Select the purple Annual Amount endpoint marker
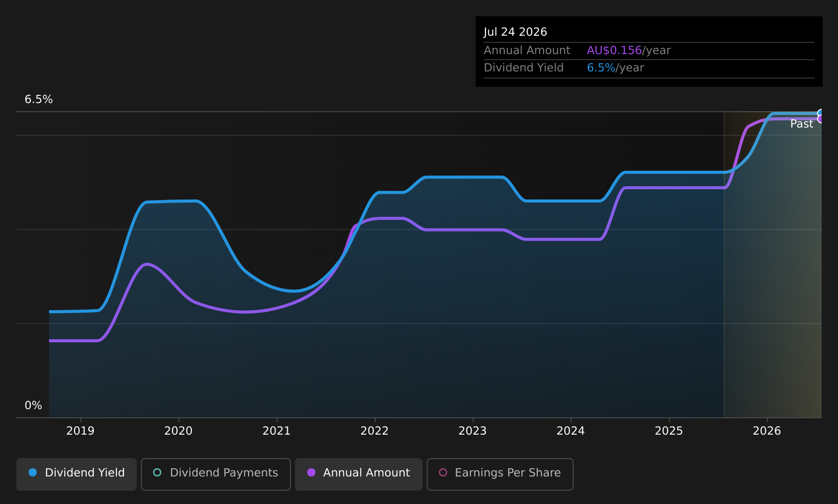Image resolution: width=838 pixels, height=504 pixels. pos(821,119)
